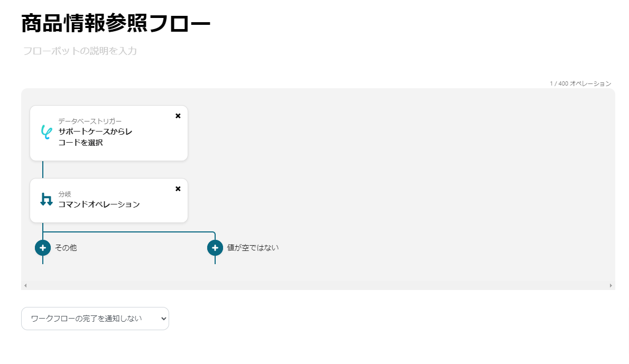This screenshot has width=629, height=364.
Task: Open the サポートケースからレコードを選択 trigger settings
Action: point(95,137)
